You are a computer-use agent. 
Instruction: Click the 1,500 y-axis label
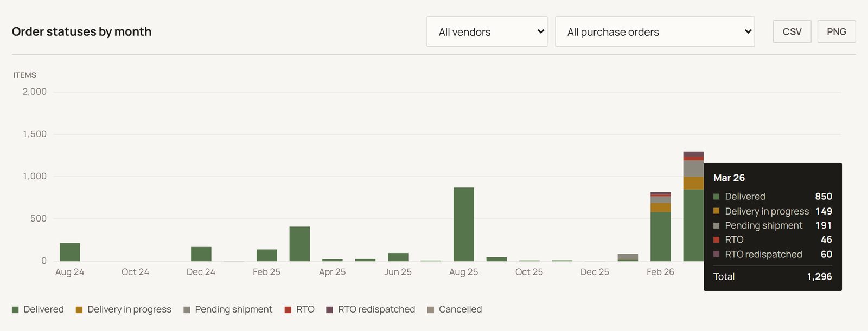[35, 134]
